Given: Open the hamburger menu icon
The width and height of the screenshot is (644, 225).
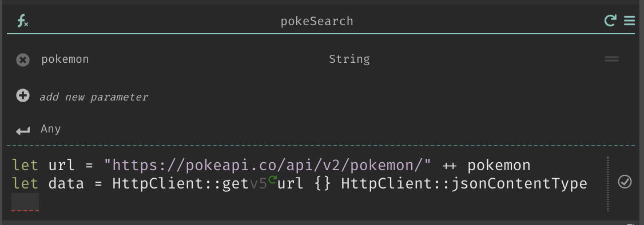Looking at the screenshot, I should point(629,21).
